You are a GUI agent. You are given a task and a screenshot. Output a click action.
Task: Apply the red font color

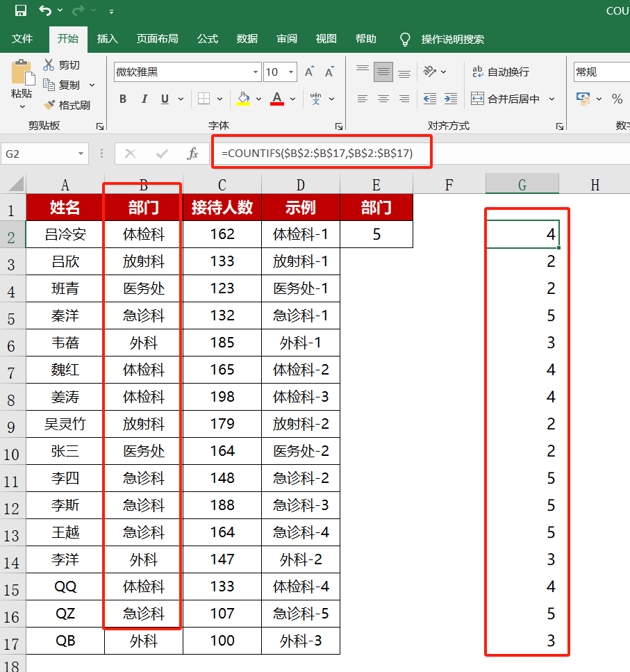pos(277,99)
